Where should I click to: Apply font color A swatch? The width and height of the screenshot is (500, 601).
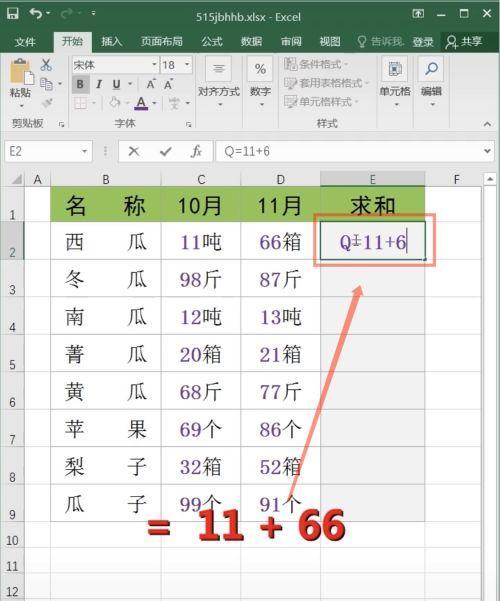point(141,103)
